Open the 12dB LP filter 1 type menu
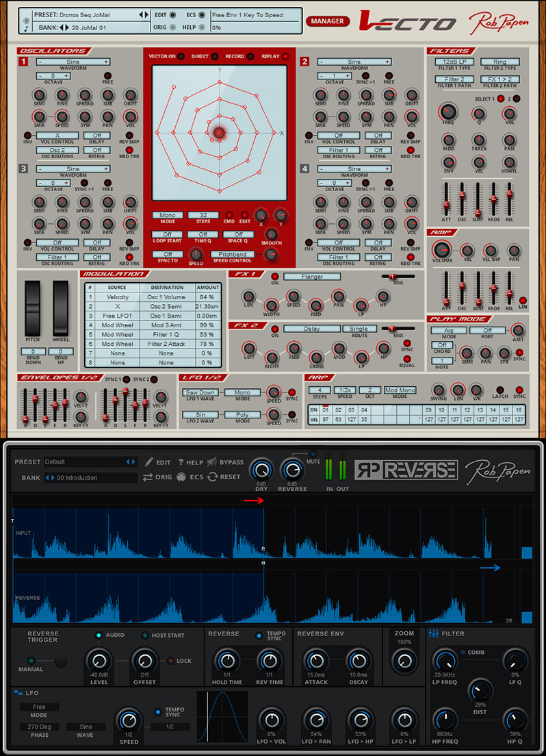546x756 pixels. pos(454,62)
